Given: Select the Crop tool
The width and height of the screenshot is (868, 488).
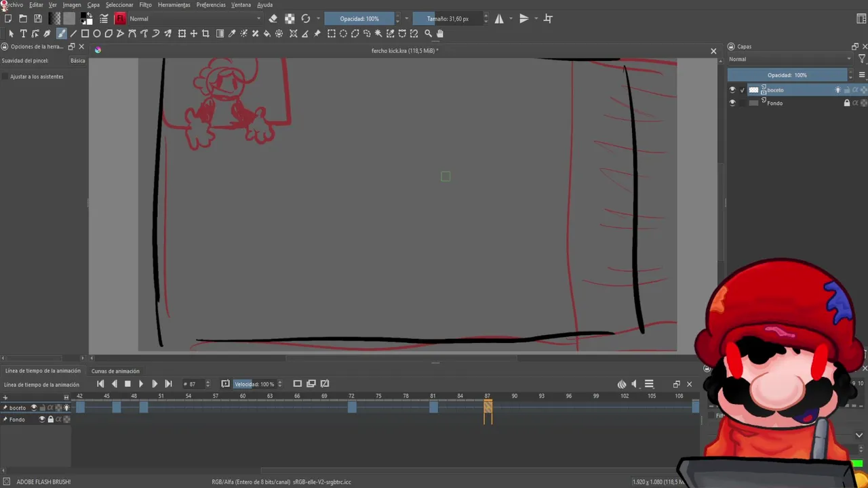Looking at the screenshot, I should [205, 33].
